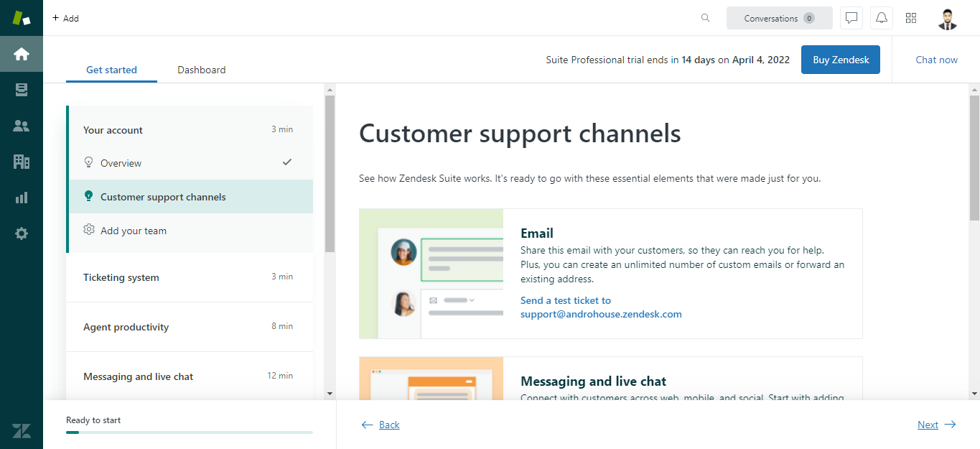This screenshot has width=980, height=449.
Task: Click the green brand logo at the top left
Action: click(22, 18)
